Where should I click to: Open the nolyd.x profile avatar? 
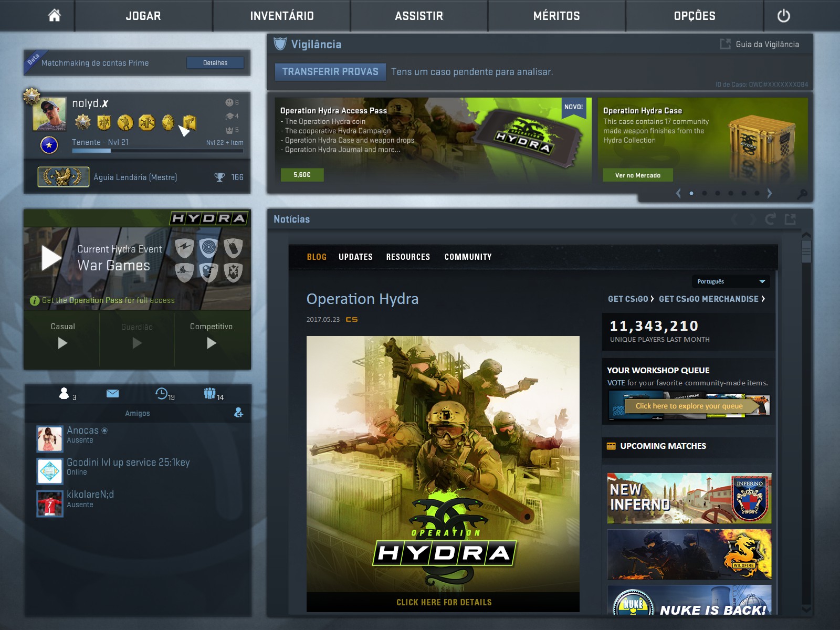point(49,113)
